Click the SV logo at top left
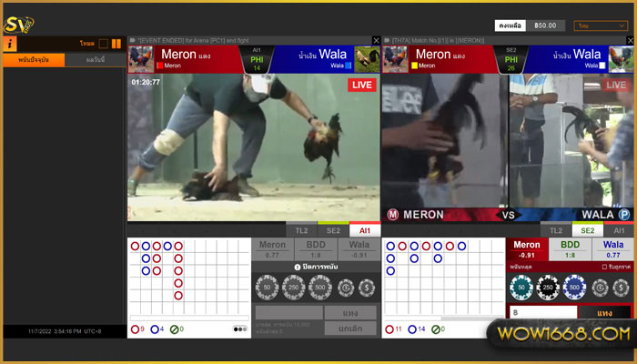637x364 pixels. 18,22
